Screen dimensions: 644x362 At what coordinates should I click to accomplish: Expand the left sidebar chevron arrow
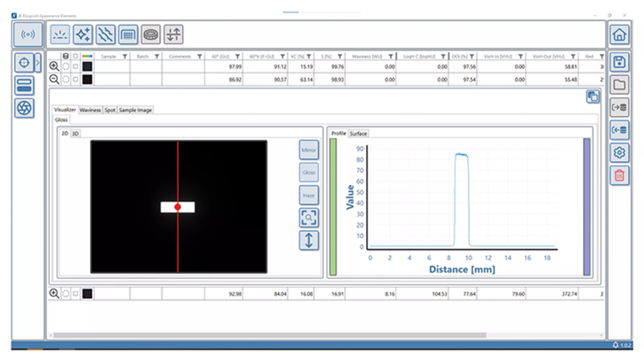click(x=38, y=63)
